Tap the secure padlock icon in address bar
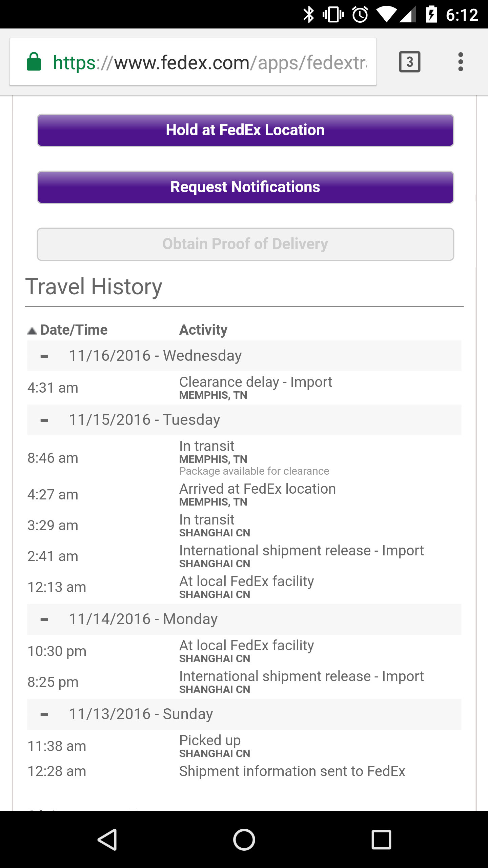This screenshot has height=868, width=488. (x=34, y=62)
